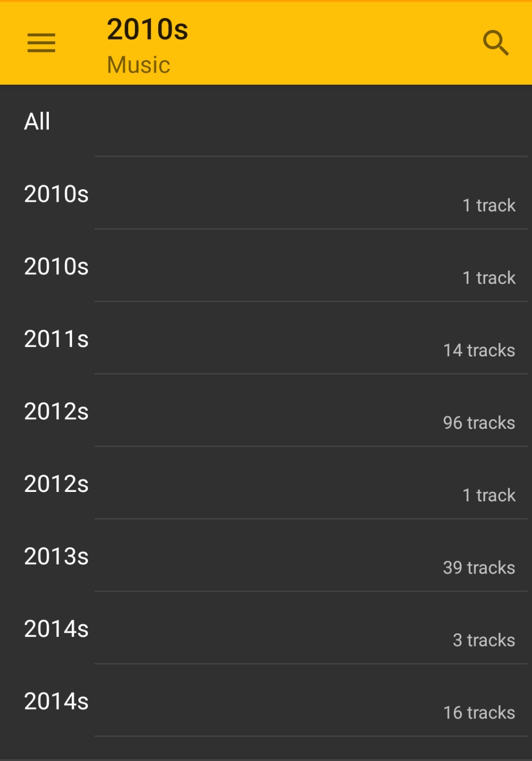The width and height of the screenshot is (532, 761).
Task: Click the 14 tracks count label
Action: click(479, 351)
